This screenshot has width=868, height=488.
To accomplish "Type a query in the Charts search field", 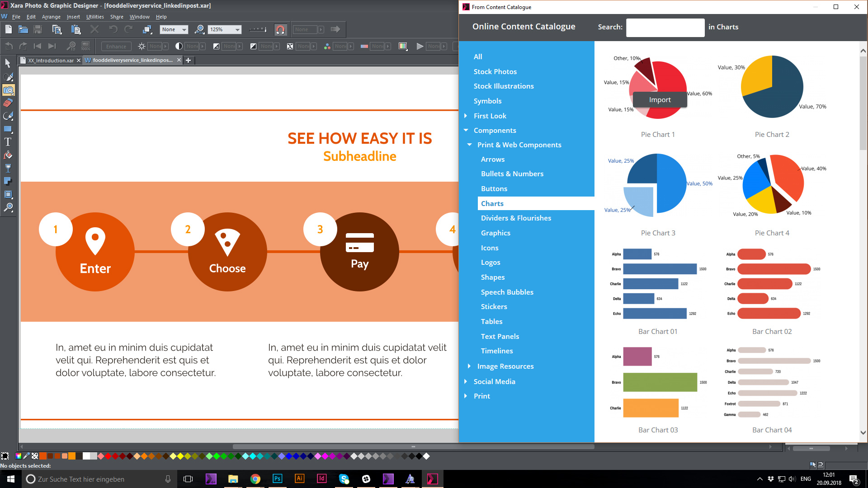I will click(x=665, y=28).
